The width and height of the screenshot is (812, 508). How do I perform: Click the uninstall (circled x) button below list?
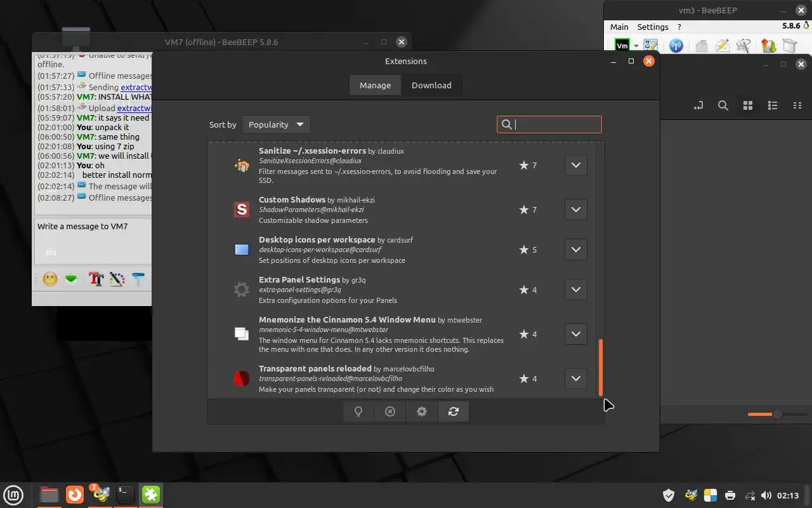coord(390,411)
